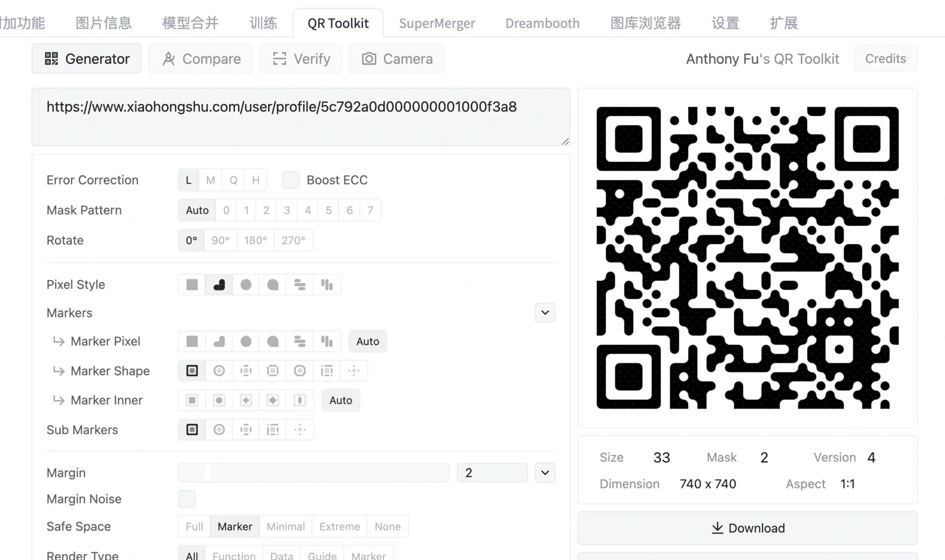
Task: Select the plus-shaped Marker Inner style
Action: (x=245, y=400)
